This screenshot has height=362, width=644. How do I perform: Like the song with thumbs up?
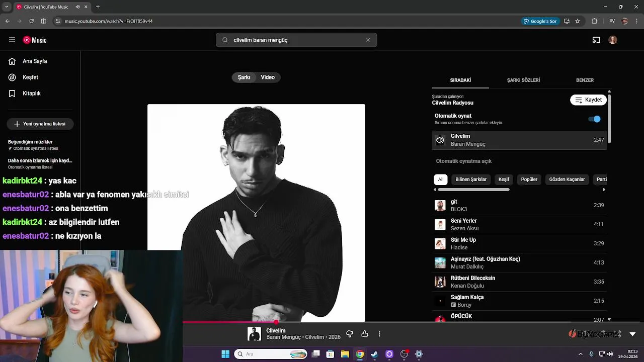click(365, 334)
